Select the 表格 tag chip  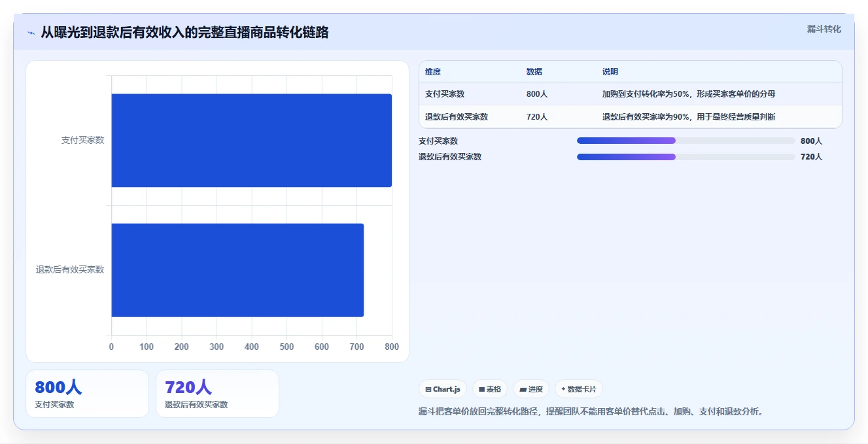coord(489,389)
